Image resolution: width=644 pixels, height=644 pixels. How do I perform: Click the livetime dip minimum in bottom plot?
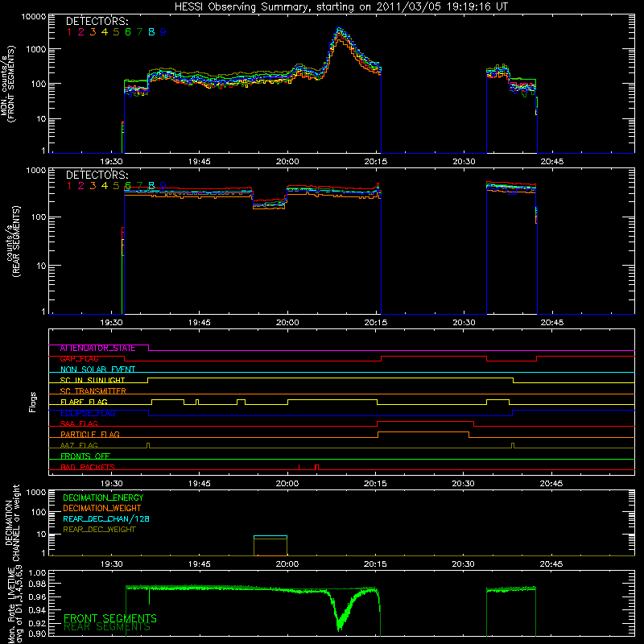coord(339,629)
